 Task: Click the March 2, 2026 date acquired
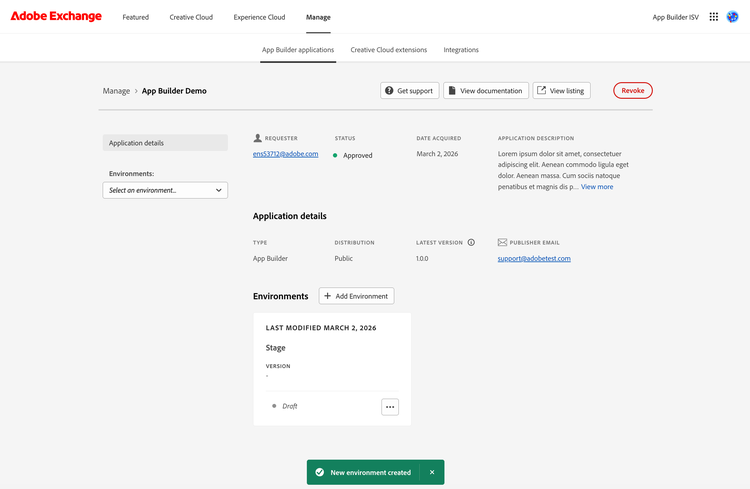point(437,154)
